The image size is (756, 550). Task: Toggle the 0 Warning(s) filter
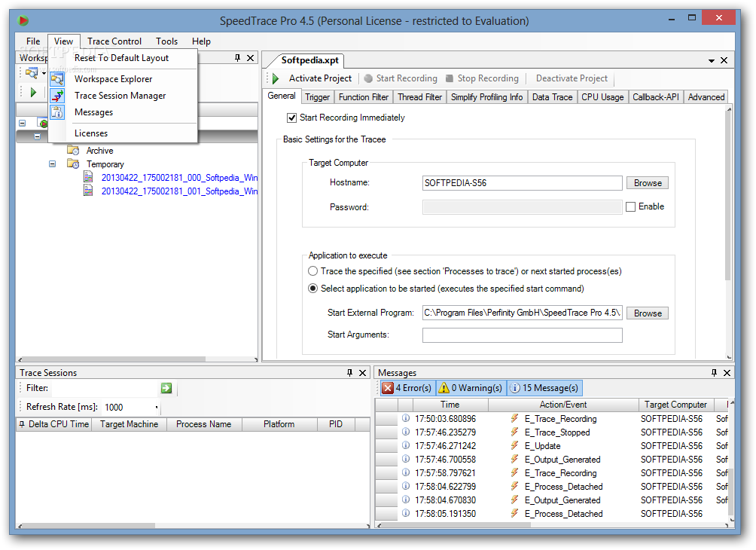471,388
